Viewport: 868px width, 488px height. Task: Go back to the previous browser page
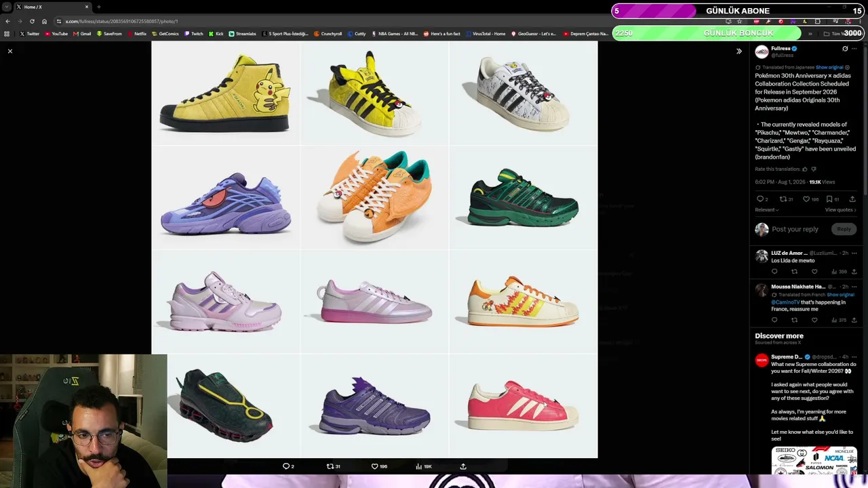[7, 21]
